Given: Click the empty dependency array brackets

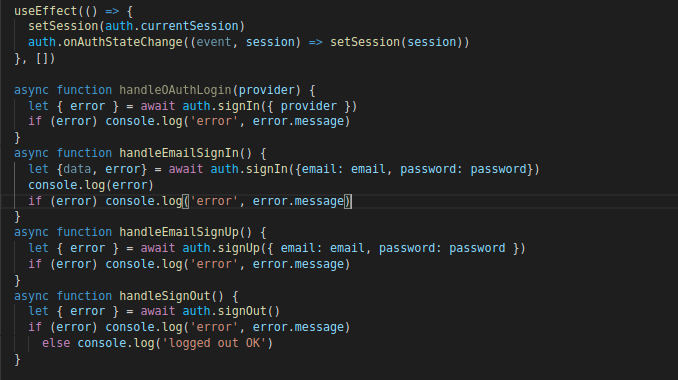Looking at the screenshot, I should coord(45,58).
